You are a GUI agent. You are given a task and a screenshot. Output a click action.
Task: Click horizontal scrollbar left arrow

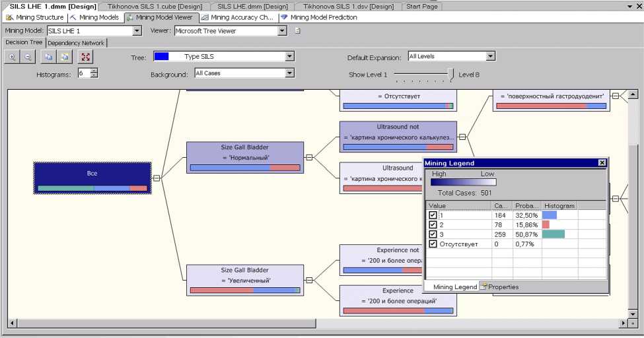pyautogui.click(x=13, y=323)
